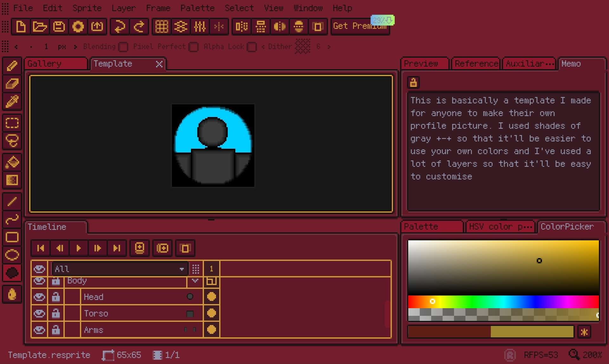Select the Eraser tool
The width and height of the screenshot is (609, 364).
(12, 84)
